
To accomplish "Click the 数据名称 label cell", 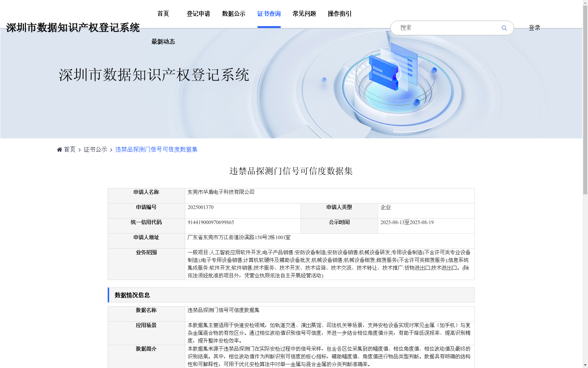I will (146, 314).
